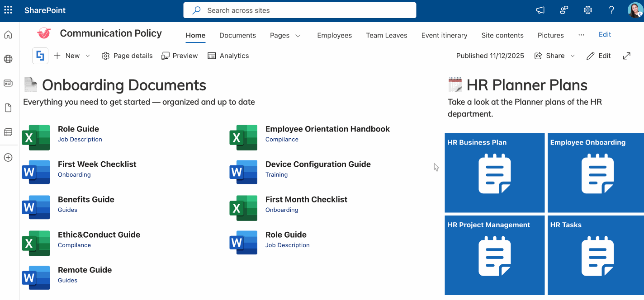This screenshot has height=300, width=644.
Task: Expand the Pages menu chevron
Action: [298, 36]
